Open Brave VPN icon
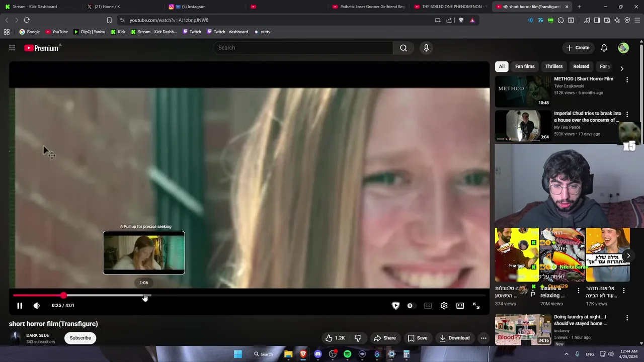644x362 pixels. pyautogui.click(x=627, y=20)
